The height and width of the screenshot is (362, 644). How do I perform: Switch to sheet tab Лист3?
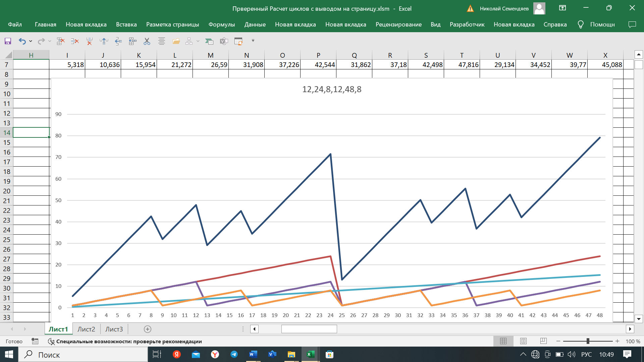[114, 329]
